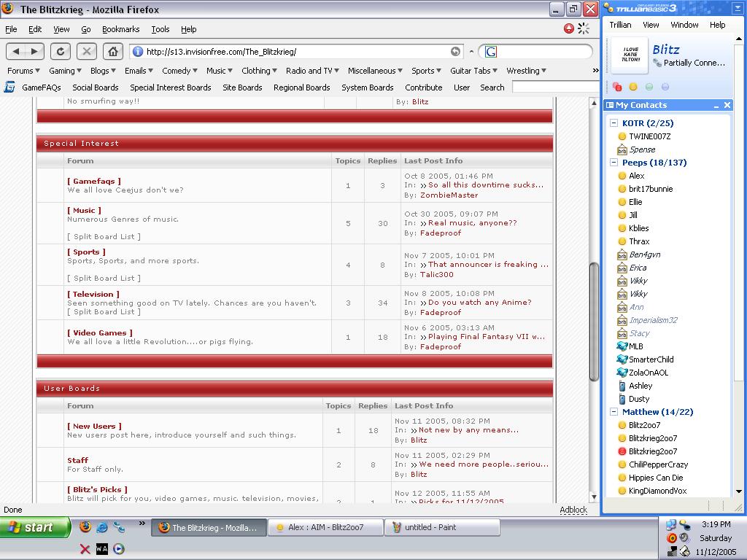Open the Gaming bookmarks dropdown
Screen dimensions: 747x560
click(65, 71)
